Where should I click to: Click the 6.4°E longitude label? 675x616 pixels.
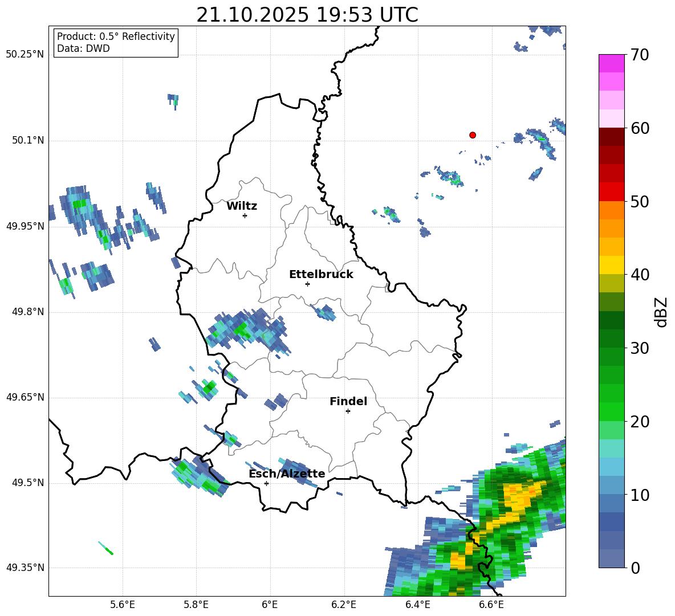click(x=417, y=605)
